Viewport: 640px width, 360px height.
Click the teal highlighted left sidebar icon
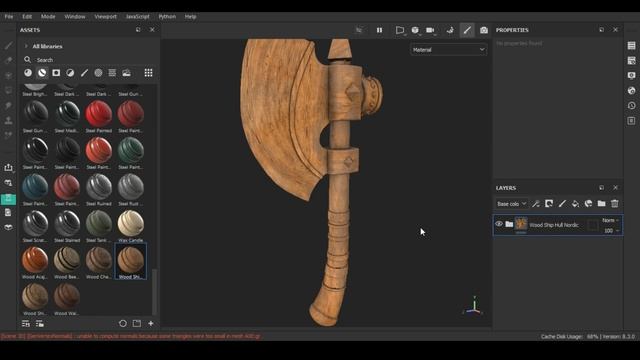coord(8,199)
